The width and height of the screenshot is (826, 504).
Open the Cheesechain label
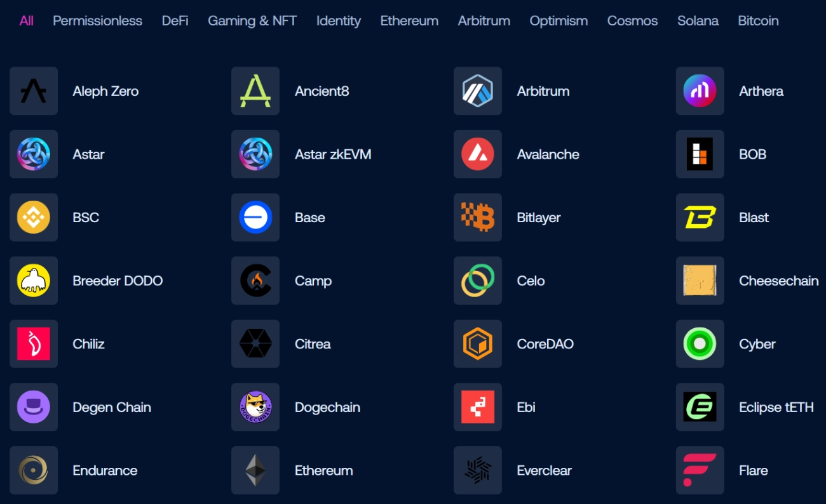[779, 281]
